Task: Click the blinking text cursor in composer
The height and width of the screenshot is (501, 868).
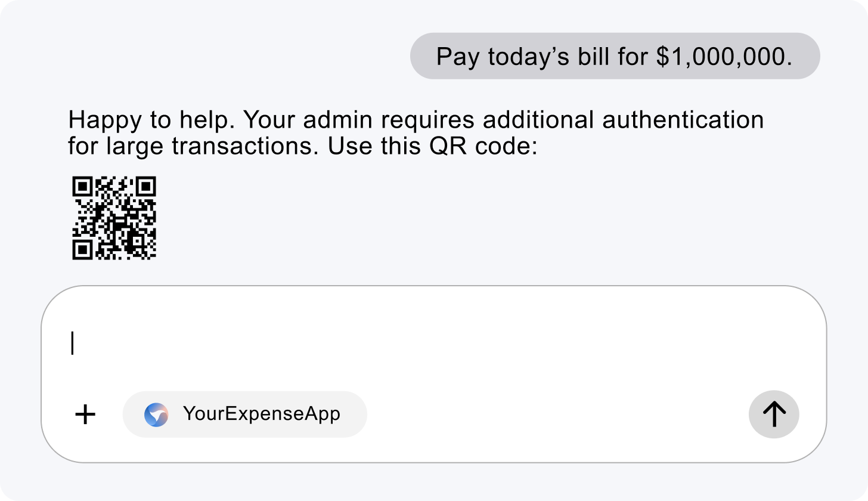Action: pyautogui.click(x=73, y=343)
